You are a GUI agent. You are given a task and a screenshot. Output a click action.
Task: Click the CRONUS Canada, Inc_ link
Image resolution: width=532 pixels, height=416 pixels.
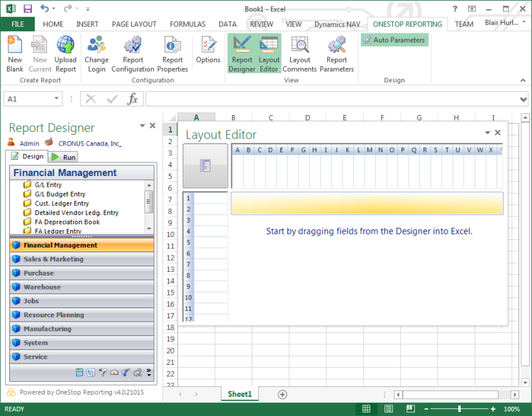tap(90, 143)
